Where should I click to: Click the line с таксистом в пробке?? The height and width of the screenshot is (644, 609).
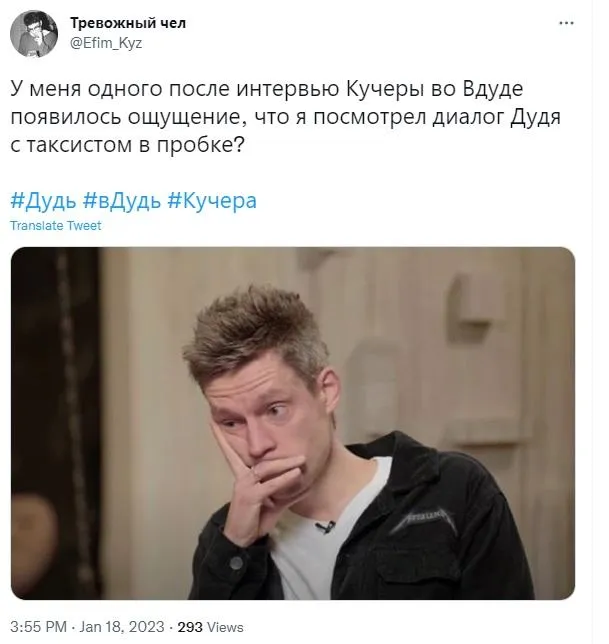127,145
